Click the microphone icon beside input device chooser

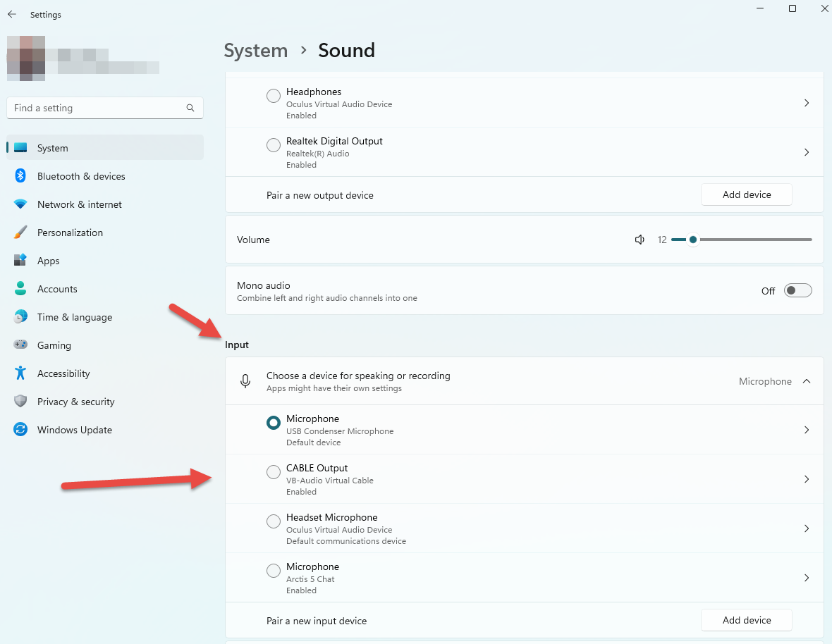(245, 381)
